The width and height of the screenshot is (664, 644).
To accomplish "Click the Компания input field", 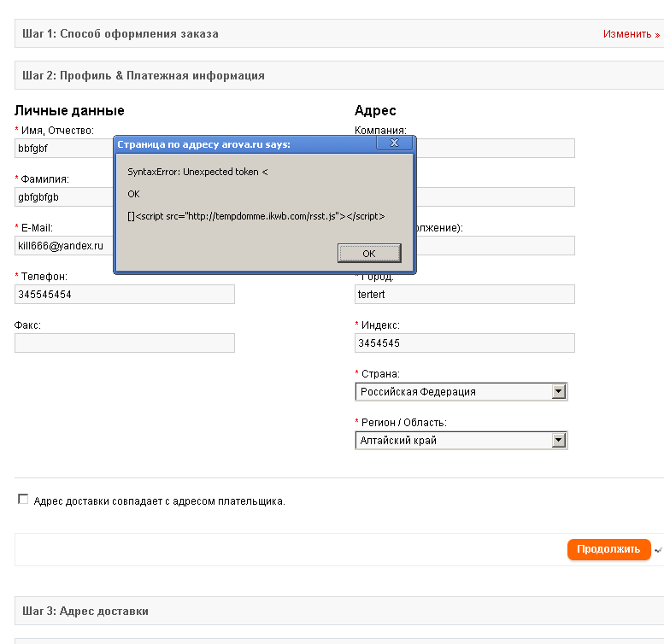I will point(496,148).
